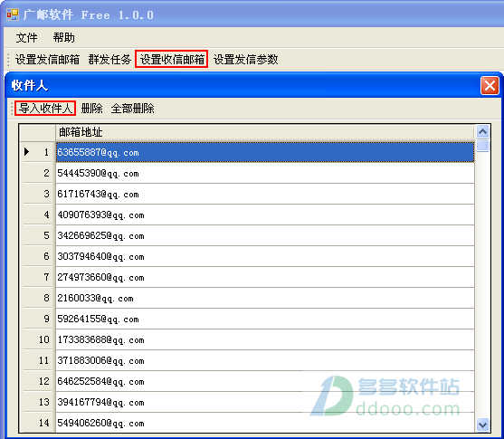The width and height of the screenshot is (504, 439).
Task: Open 群发任务 from the toolbar
Action: [x=109, y=59]
